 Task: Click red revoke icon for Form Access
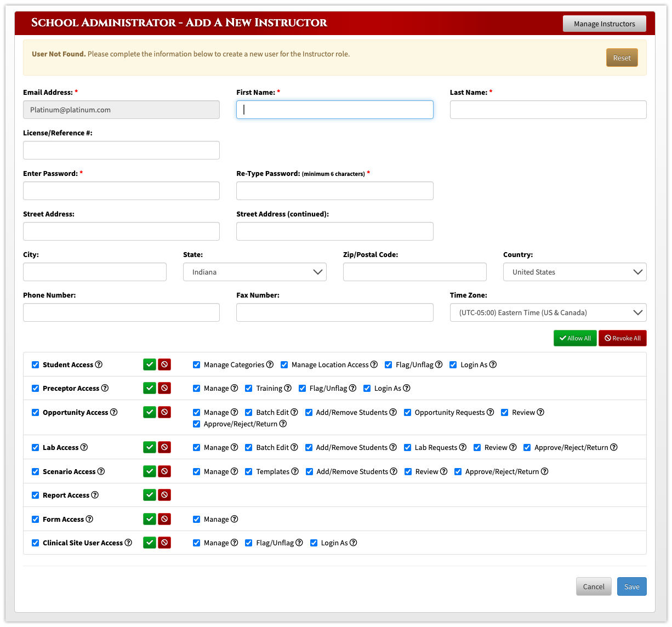tap(164, 519)
